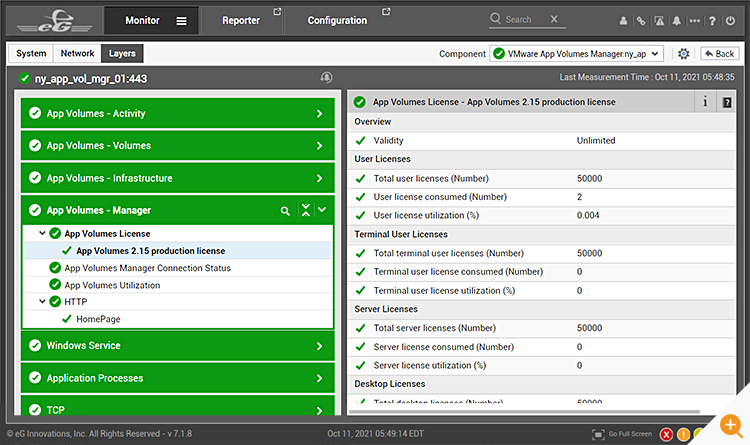Click the notification bell icon in the header
Image resolution: width=750 pixels, height=445 pixels.
click(676, 21)
